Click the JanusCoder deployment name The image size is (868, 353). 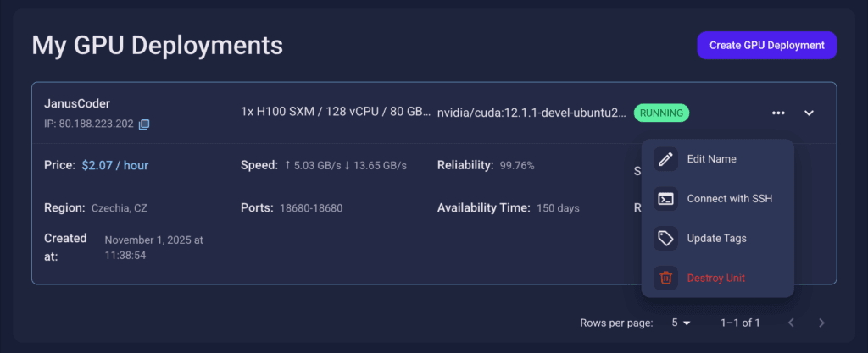click(77, 104)
